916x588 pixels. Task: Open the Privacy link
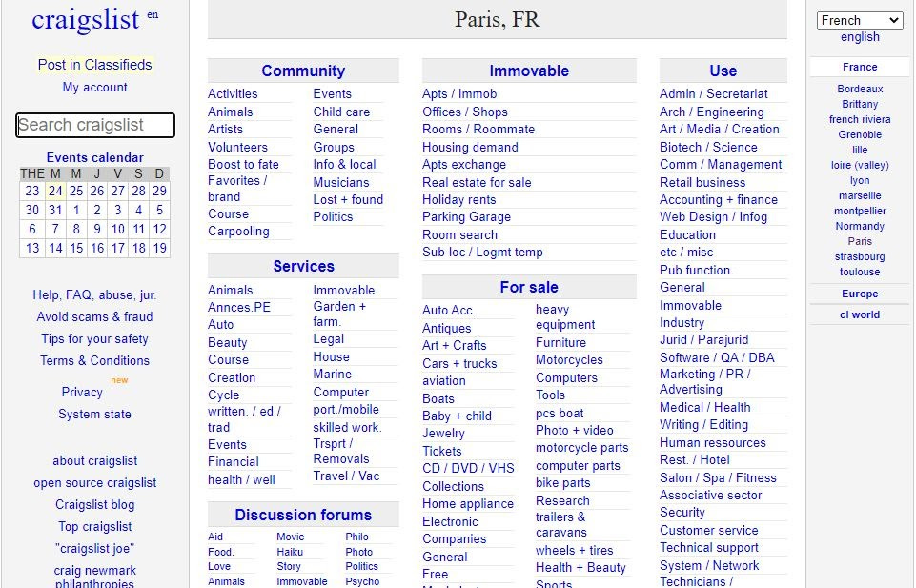(82, 392)
